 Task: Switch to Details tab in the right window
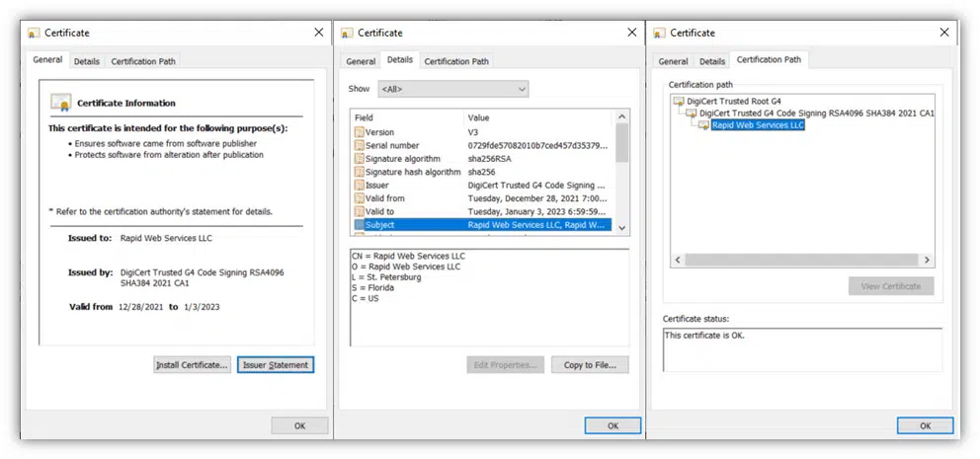tap(712, 61)
